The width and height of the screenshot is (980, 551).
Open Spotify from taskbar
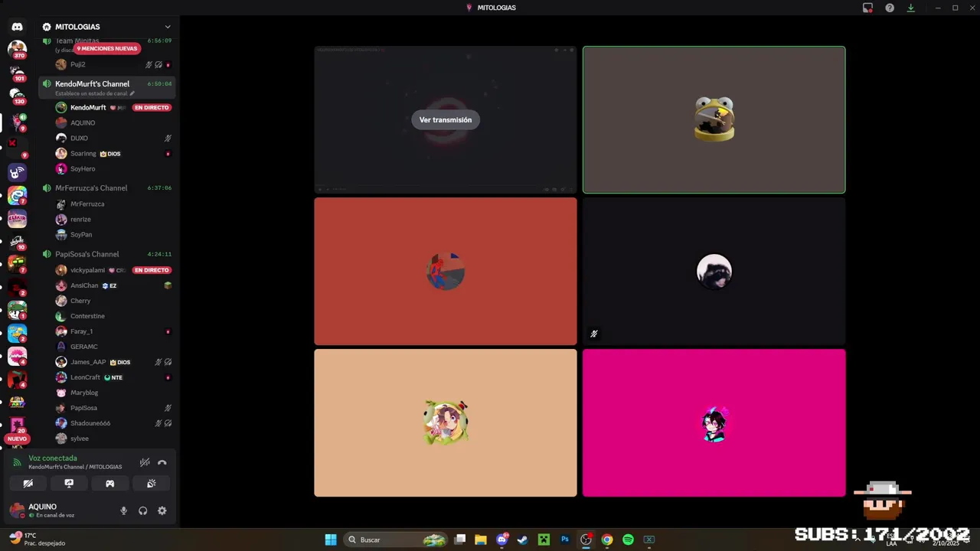coord(628,540)
